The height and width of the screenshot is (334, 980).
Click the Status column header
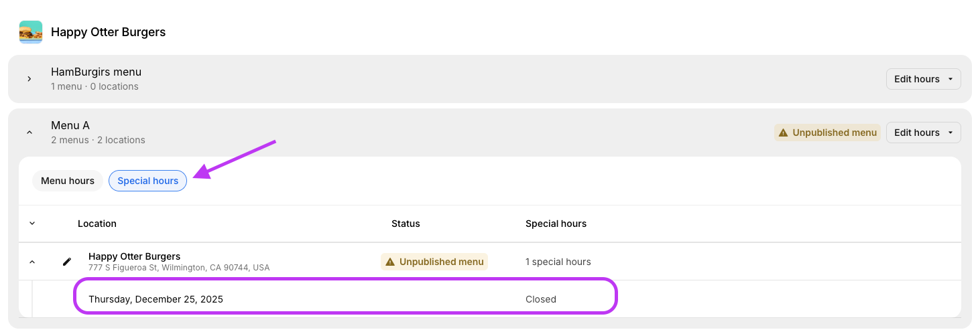click(x=406, y=224)
